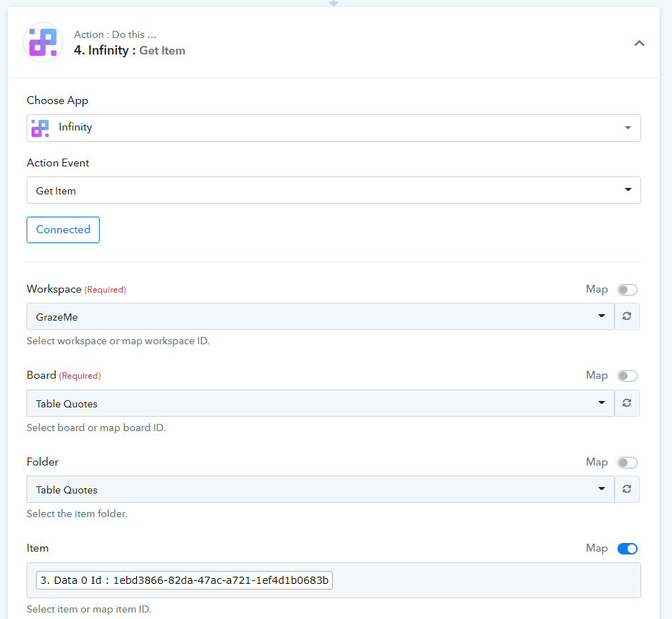The width and height of the screenshot is (672, 619).
Task: Click the step title '4. Infinity : Get Item'
Action: 129,51
